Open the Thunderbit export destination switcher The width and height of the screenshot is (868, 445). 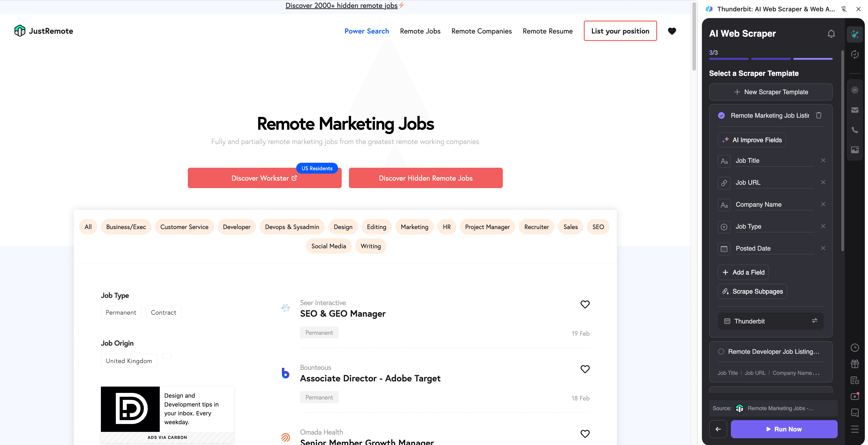tap(815, 321)
